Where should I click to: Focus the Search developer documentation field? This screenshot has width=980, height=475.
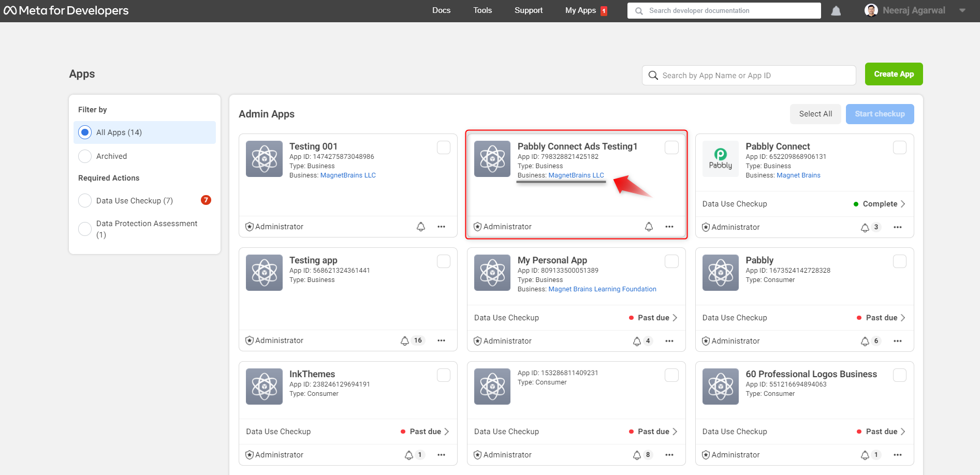[x=724, y=10]
